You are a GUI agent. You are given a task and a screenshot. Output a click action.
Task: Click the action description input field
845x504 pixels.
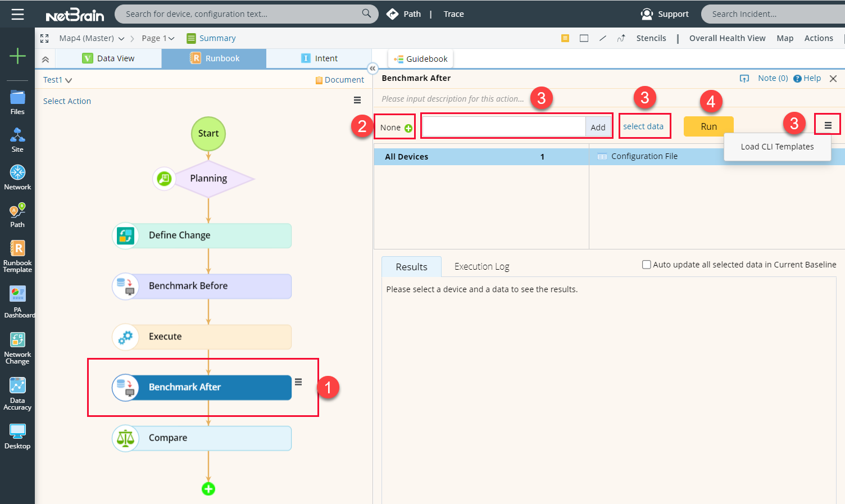point(453,99)
